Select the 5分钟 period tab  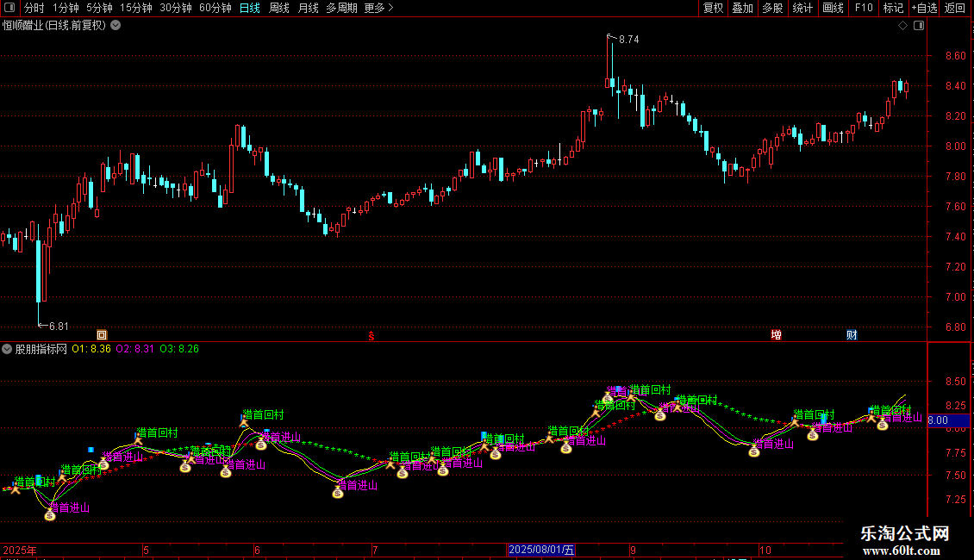pos(99,8)
